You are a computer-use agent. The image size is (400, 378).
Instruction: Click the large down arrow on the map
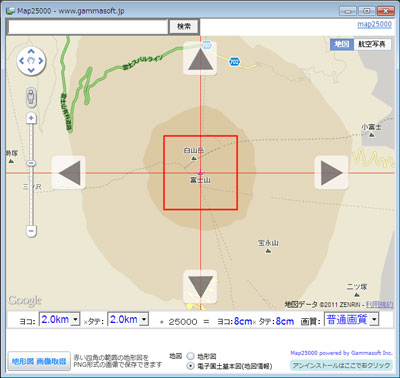coord(200,287)
